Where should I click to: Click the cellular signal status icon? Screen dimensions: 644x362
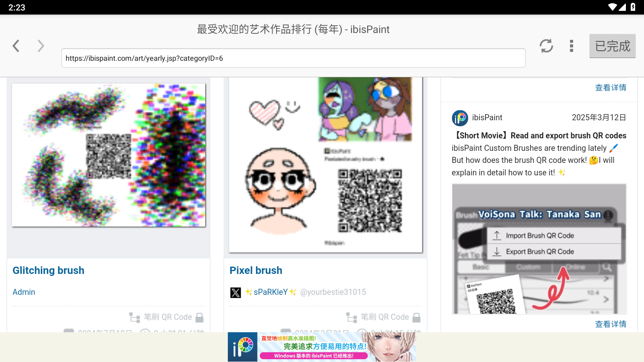[x=622, y=7]
